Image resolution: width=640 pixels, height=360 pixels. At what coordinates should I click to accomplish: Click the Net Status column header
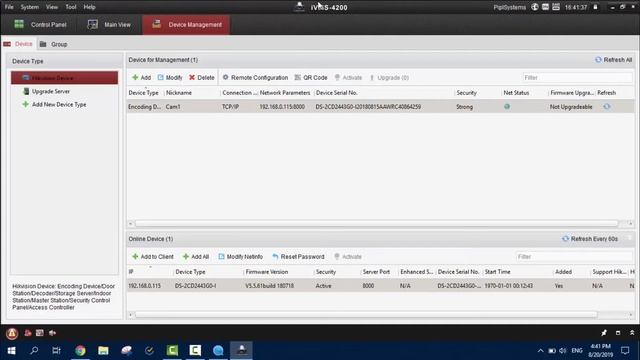516,93
